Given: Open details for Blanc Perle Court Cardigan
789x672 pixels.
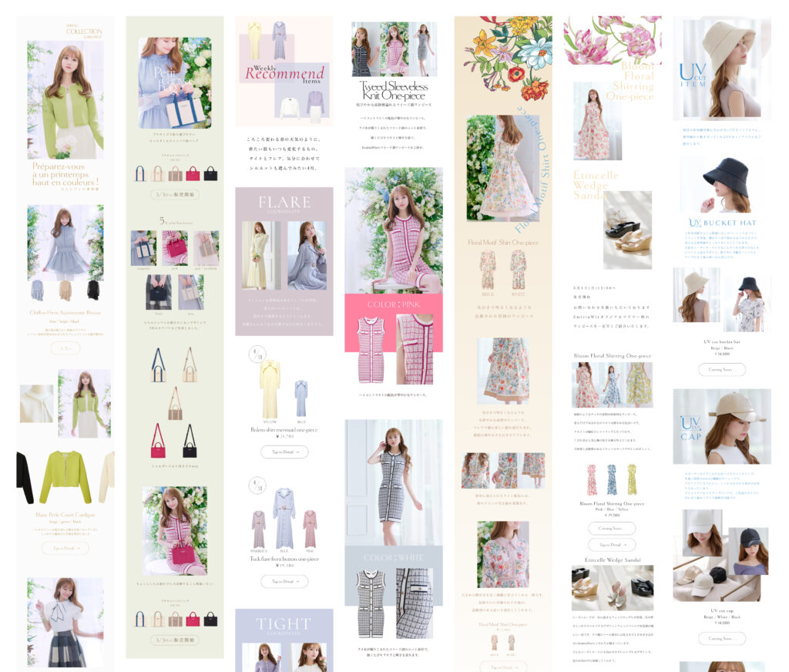Looking at the screenshot, I should tap(65, 548).
